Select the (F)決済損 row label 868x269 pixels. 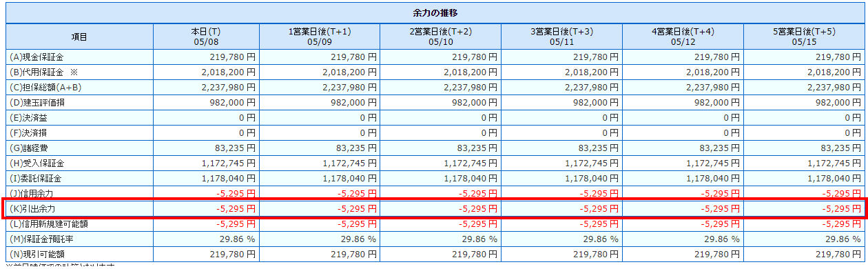point(28,132)
